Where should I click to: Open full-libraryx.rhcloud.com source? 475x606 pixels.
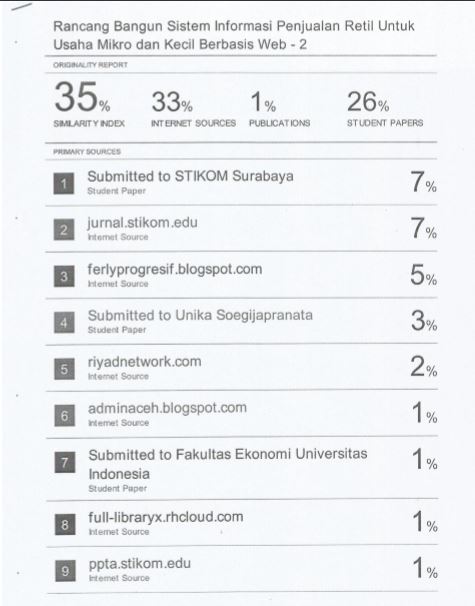click(x=166, y=517)
